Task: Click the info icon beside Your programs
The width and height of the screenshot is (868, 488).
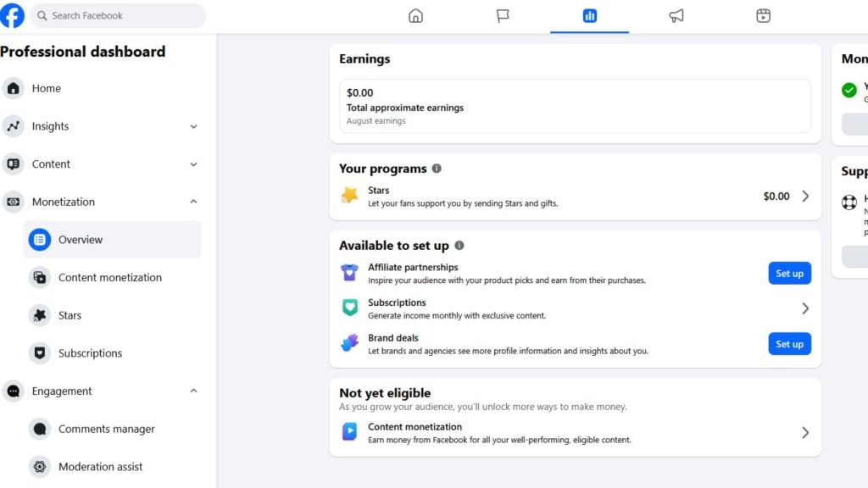Action: click(437, 169)
